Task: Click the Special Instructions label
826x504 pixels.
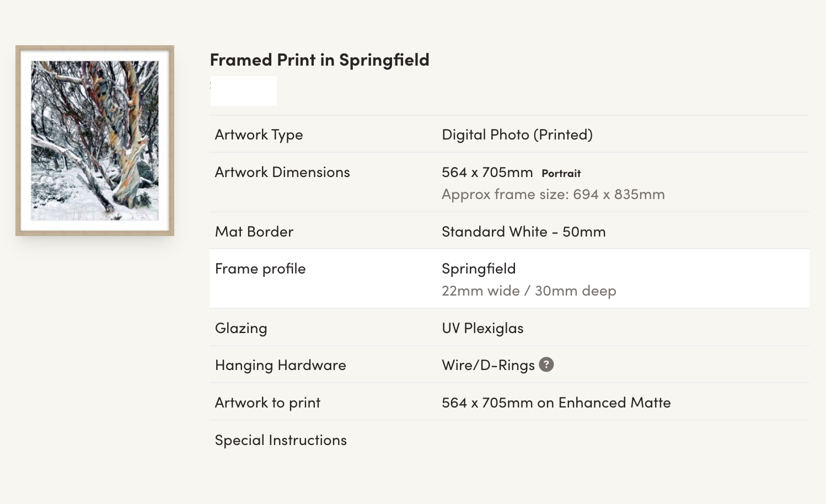Action: coord(281,440)
